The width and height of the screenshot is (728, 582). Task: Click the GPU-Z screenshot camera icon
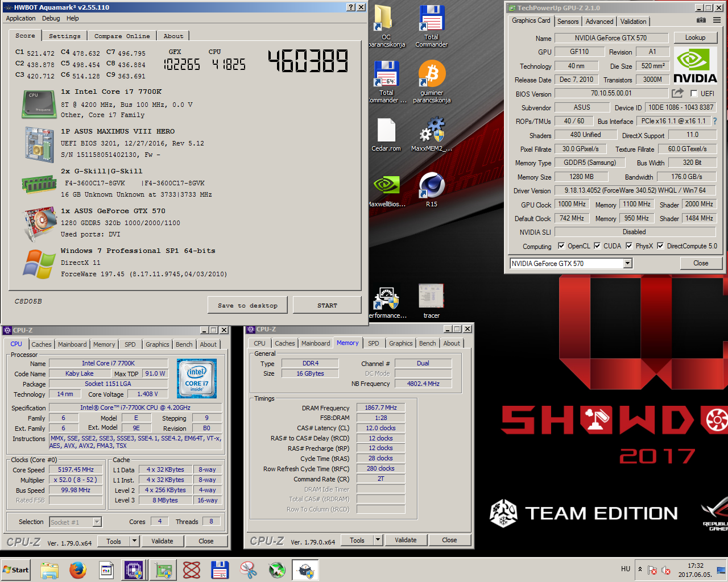(x=701, y=20)
